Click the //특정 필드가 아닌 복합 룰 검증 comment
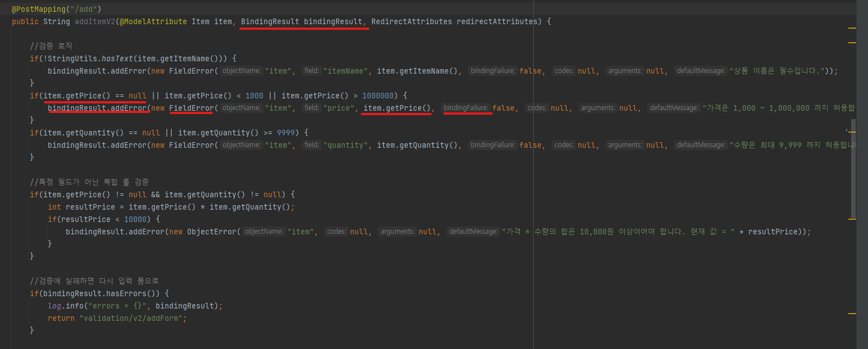This screenshot has width=868, height=349. click(89, 182)
